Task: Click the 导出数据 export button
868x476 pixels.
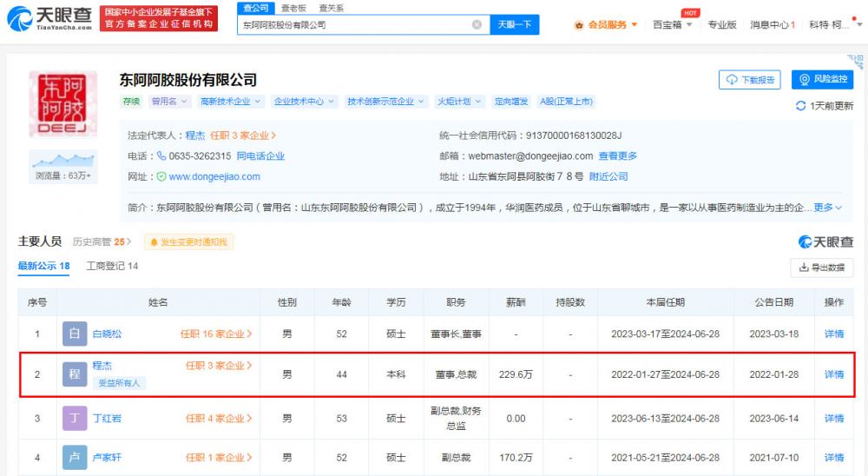Action: pyautogui.click(x=821, y=268)
